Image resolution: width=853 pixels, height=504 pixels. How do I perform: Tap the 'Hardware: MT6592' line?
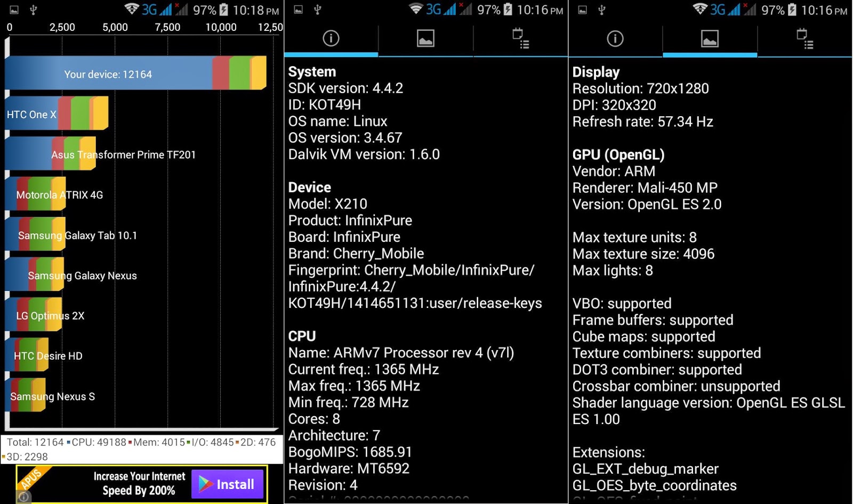point(349,468)
